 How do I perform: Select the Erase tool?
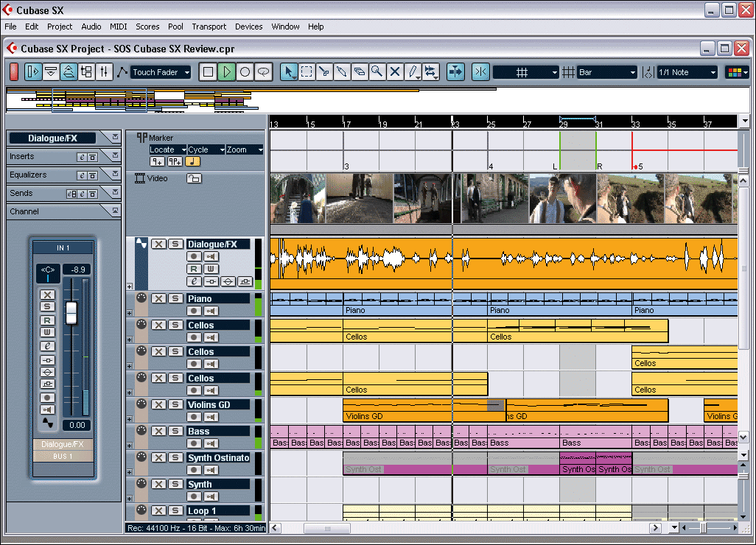(x=359, y=72)
